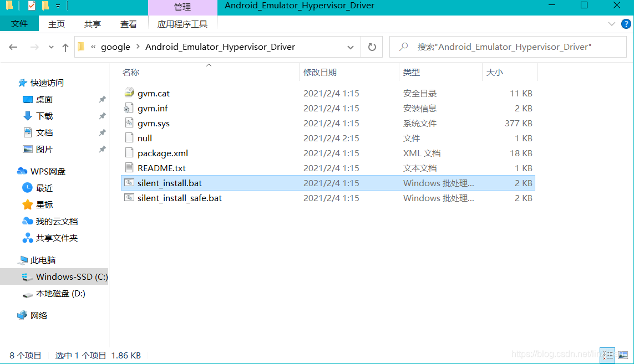634x364 pixels.
Task: Go up one folder level
Action: [x=65, y=47]
